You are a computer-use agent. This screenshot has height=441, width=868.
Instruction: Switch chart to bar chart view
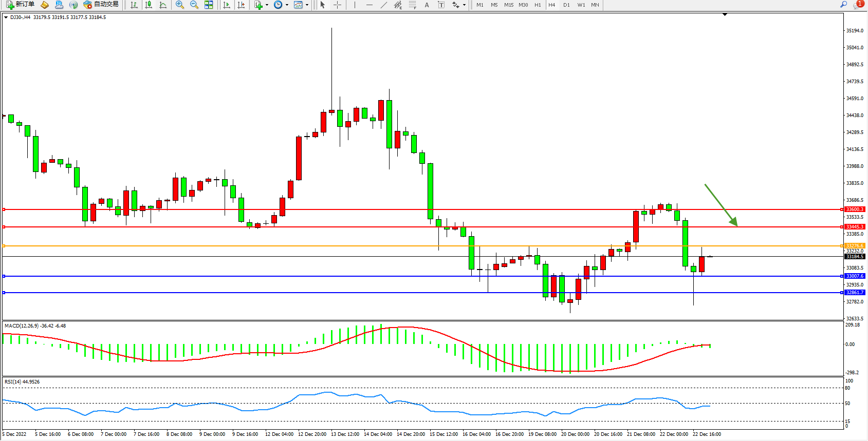134,5
